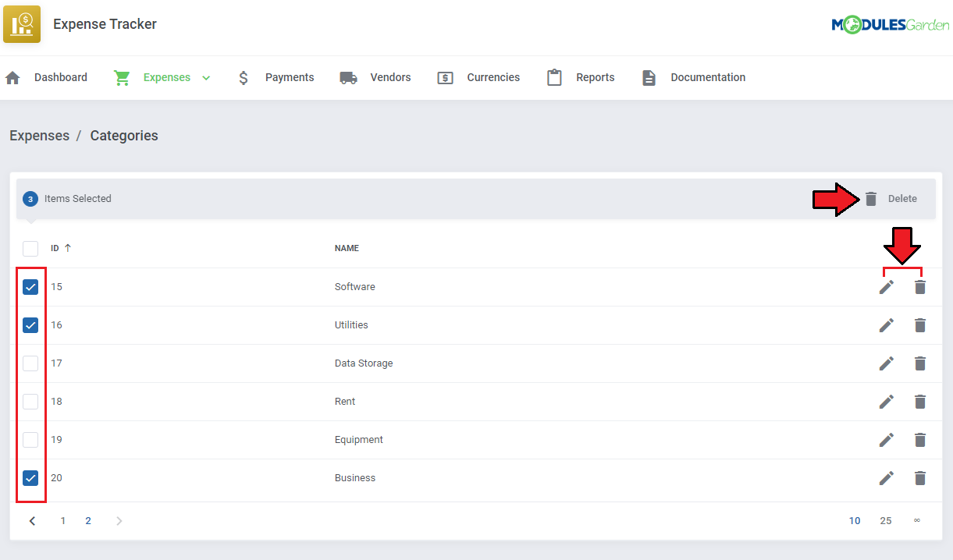Delete the Data Storage category
This screenshot has width=953, height=560.
coord(920,363)
